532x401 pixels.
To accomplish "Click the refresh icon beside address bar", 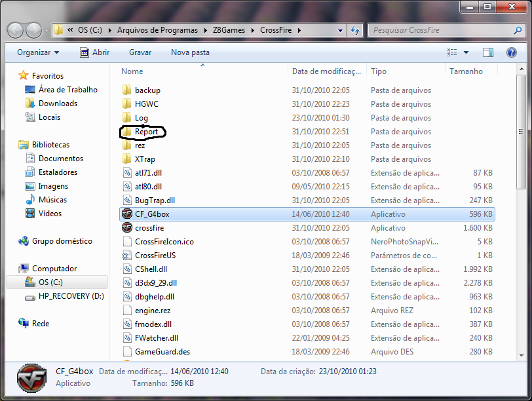I will [x=355, y=30].
